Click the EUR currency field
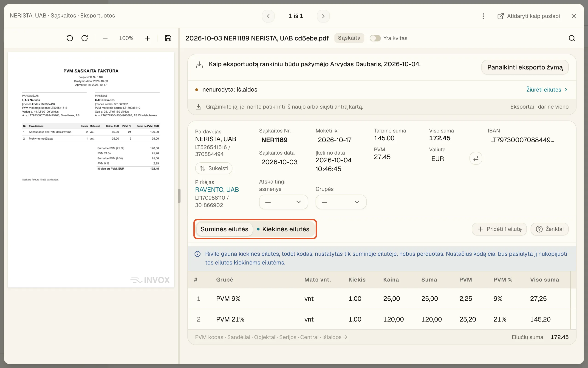This screenshot has height=368, width=588. tap(438, 159)
